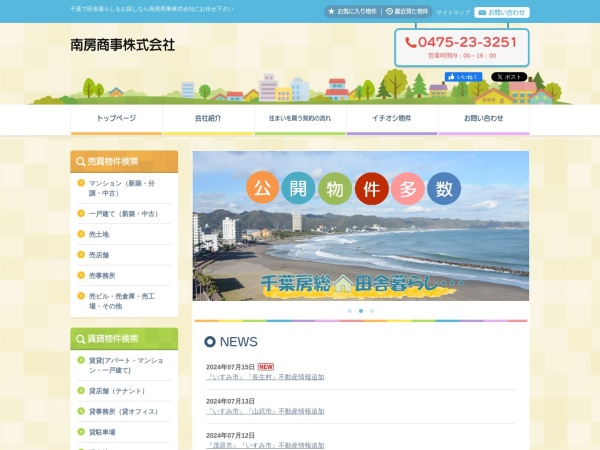Click the NEW badge next to 2024年07月15日
The height and width of the screenshot is (450, 600).
pyautogui.click(x=266, y=367)
